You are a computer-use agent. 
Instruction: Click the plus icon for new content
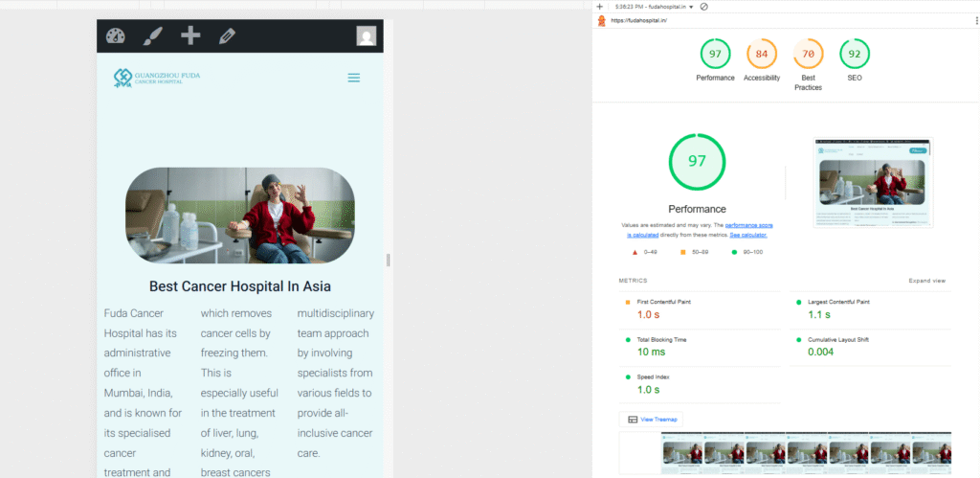(x=190, y=36)
